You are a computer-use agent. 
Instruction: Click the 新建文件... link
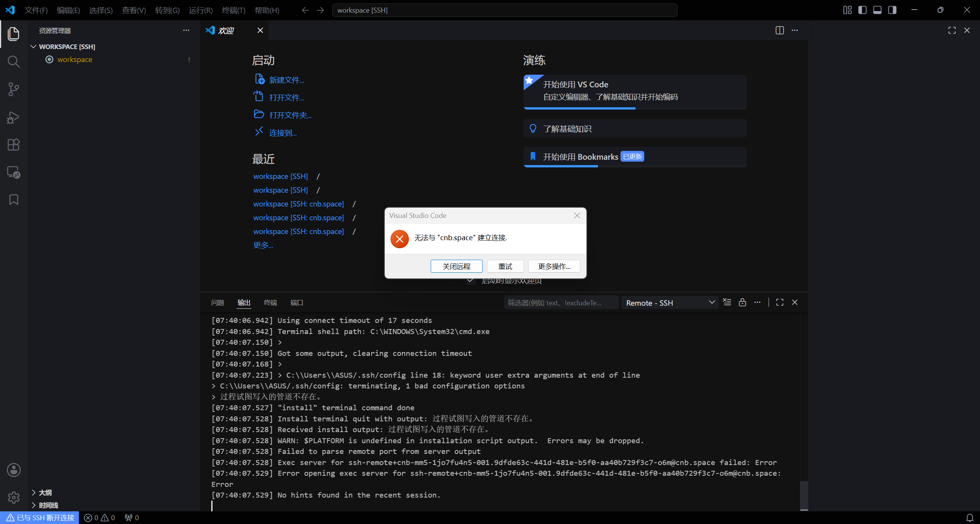[287, 80]
